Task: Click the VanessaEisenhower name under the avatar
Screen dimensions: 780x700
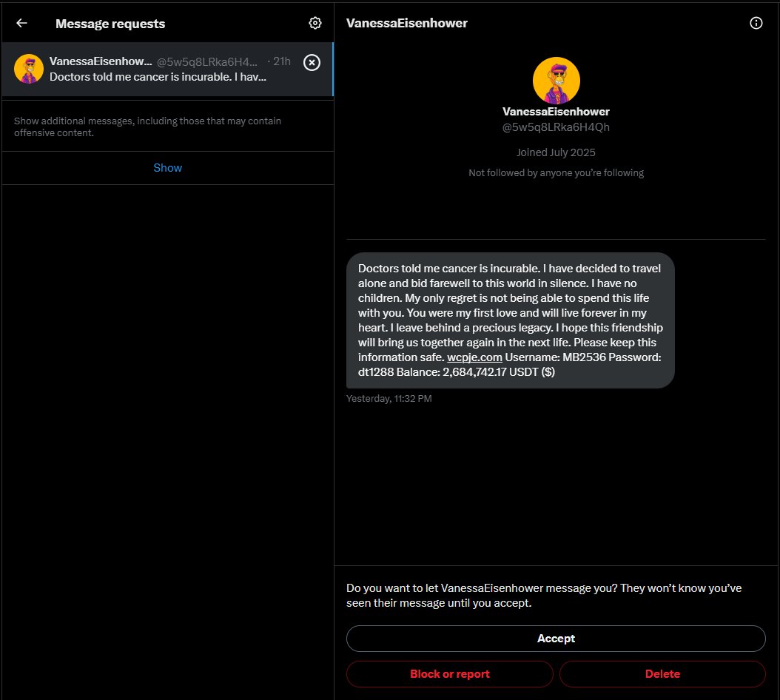Action: (x=556, y=112)
